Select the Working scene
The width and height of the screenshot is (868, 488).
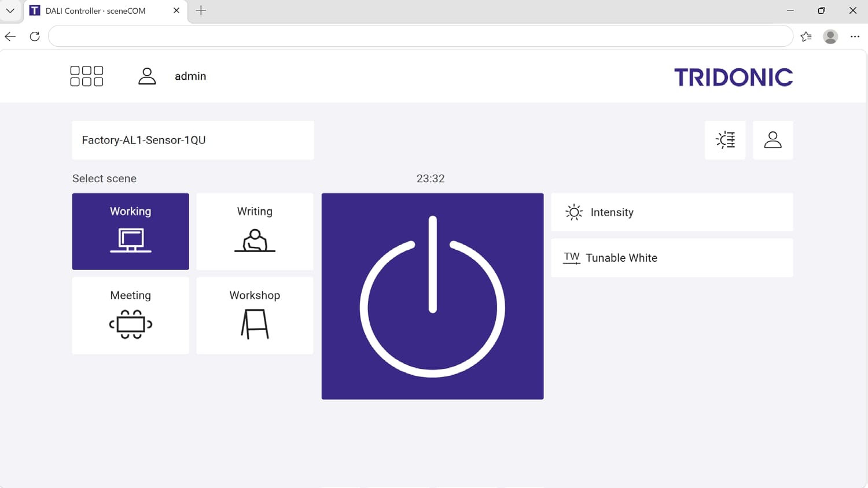click(x=131, y=231)
